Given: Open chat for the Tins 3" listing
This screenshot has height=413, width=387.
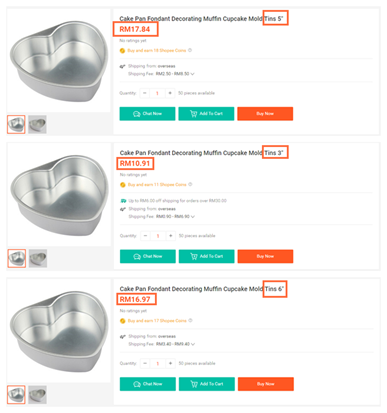Looking at the screenshot, I should 148,256.
